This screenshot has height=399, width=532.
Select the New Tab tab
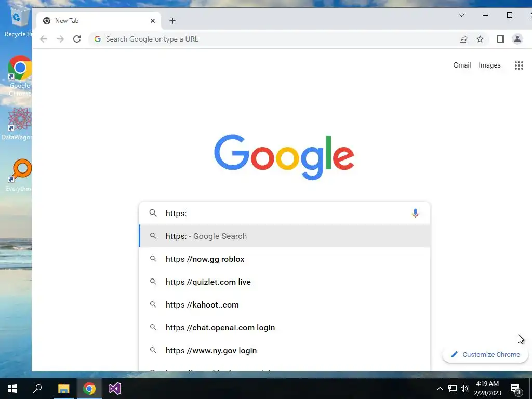[98, 21]
